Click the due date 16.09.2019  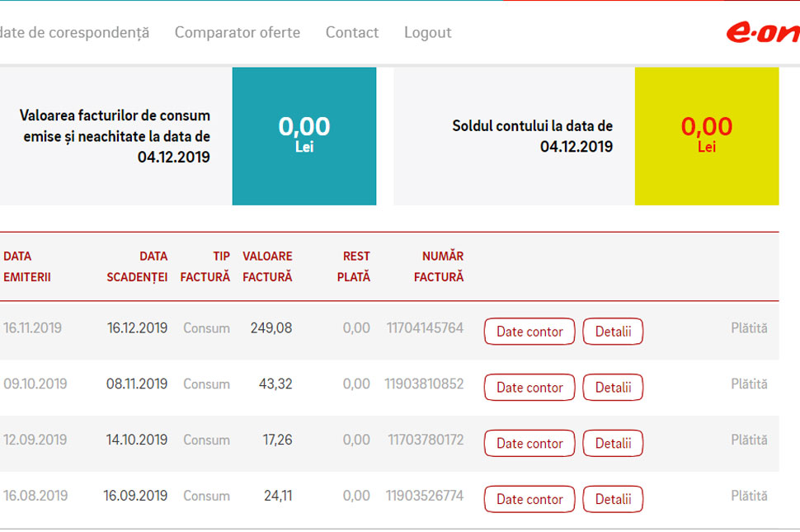point(136,496)
